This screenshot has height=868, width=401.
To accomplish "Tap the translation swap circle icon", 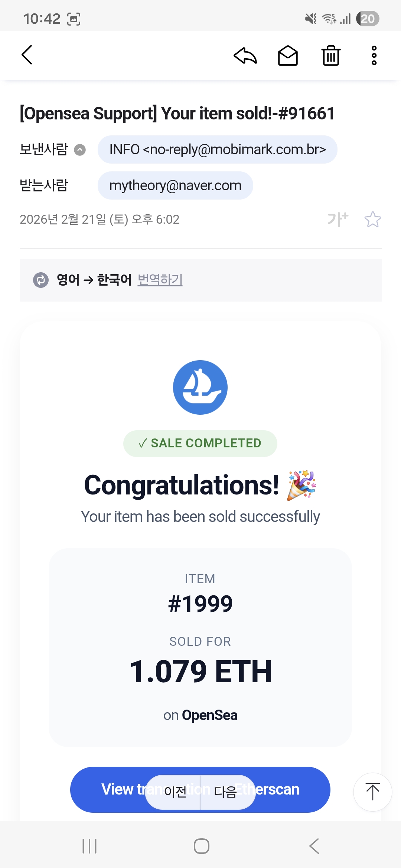I will [41, 280].
